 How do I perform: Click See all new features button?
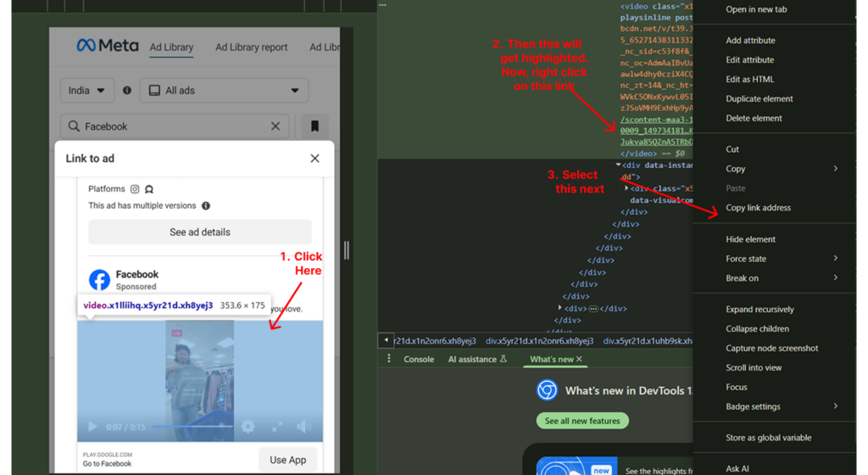(582, 421)
